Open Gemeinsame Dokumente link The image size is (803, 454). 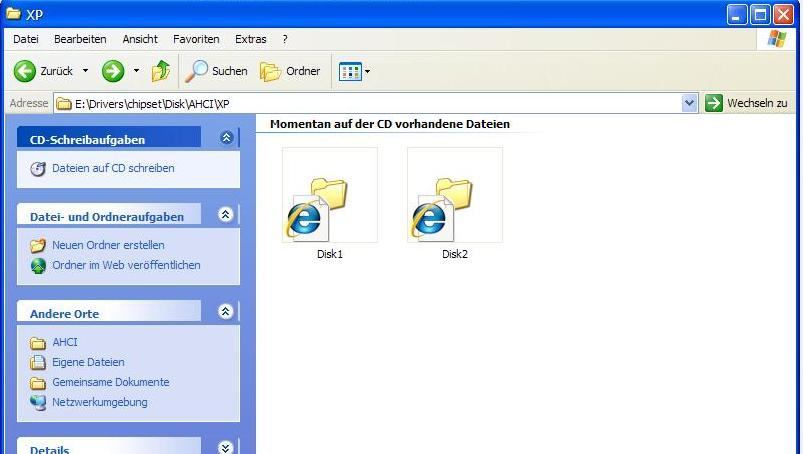coord(111,382)
